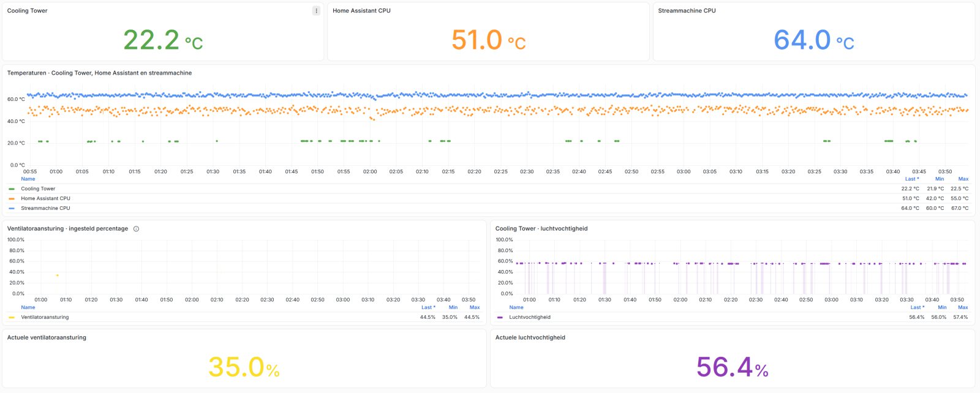The height and width of the screenshot is (393, 980).
Task: Sort Ventilatoraansturing legend by Min column
Action: pyautogui.click(x=453, y=308)
